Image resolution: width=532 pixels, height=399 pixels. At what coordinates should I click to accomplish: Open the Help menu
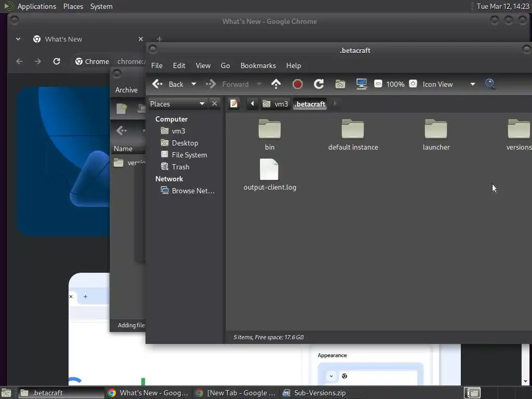(x=294, y=65)
